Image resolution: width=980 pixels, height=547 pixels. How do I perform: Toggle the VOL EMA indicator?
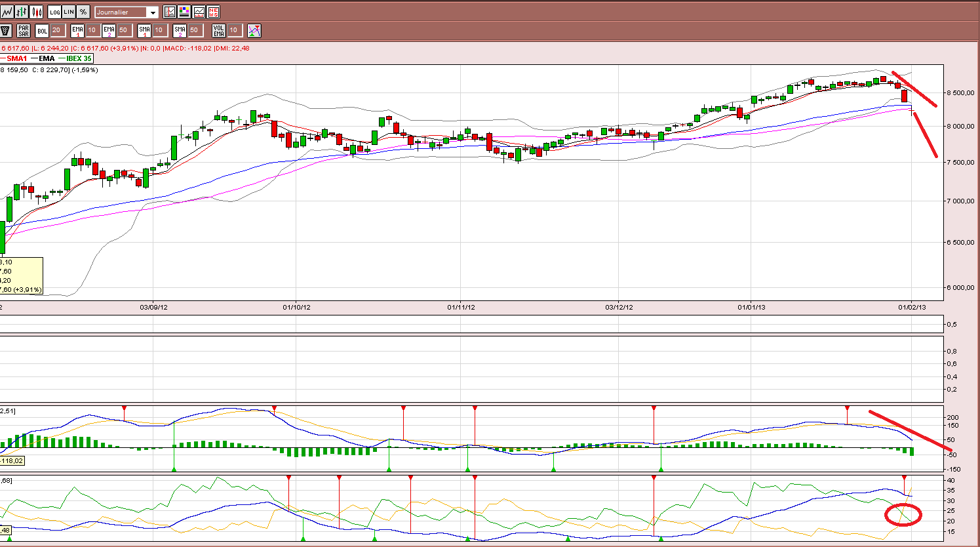click(219, 30)
